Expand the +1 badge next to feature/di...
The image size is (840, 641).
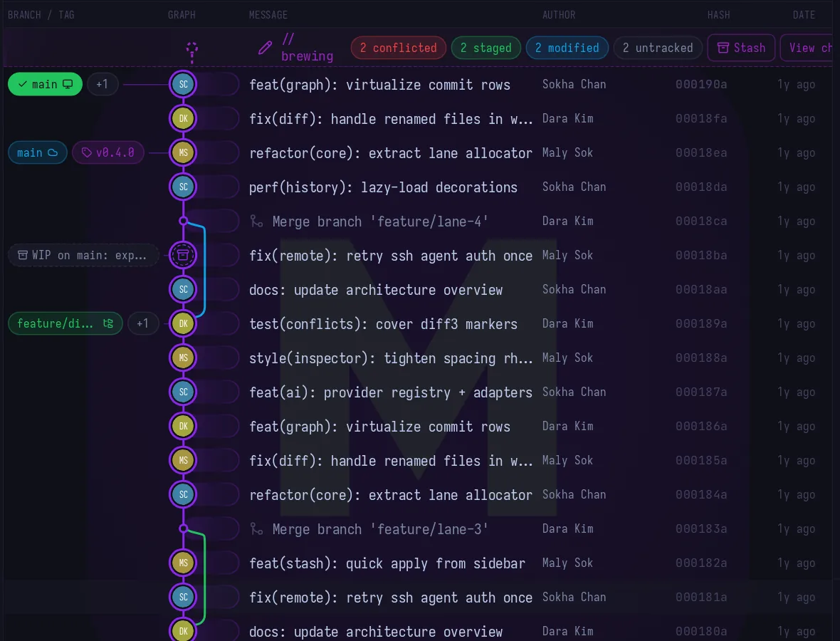pos(142,324)
